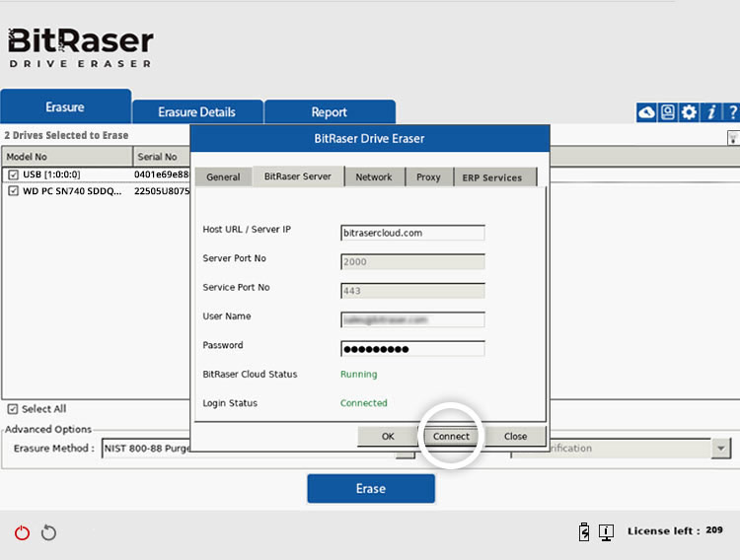
Task: Open help with the question mark icon
Action: pos(731,112)
